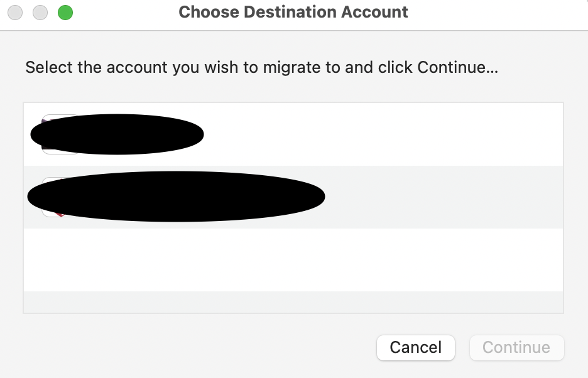Select the first account in the list
588x378 pixels.
[x=293, y=134]
